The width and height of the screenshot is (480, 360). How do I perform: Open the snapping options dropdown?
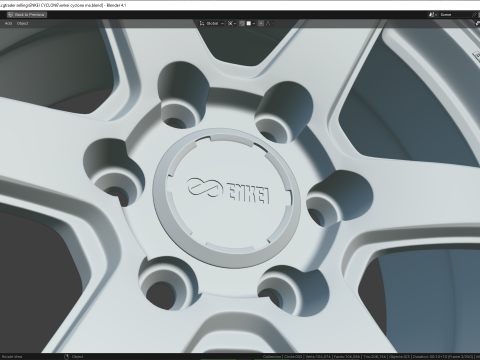[x=251, y=23]
